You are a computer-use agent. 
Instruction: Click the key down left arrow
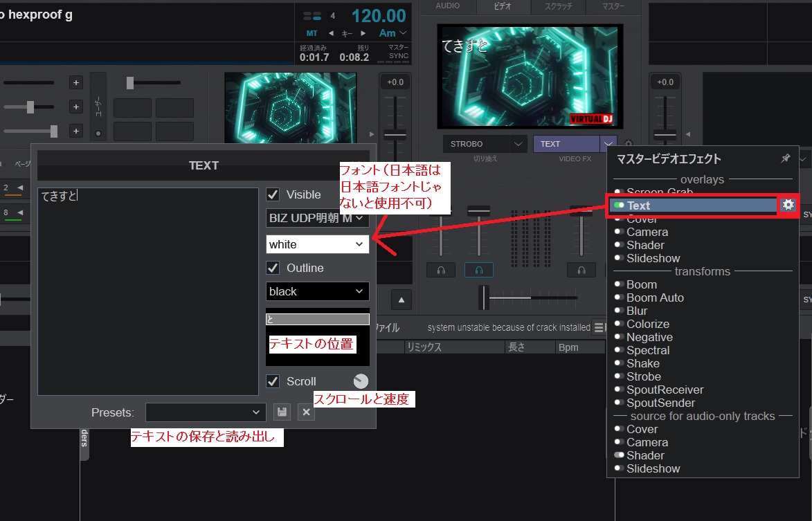[331, 33]
